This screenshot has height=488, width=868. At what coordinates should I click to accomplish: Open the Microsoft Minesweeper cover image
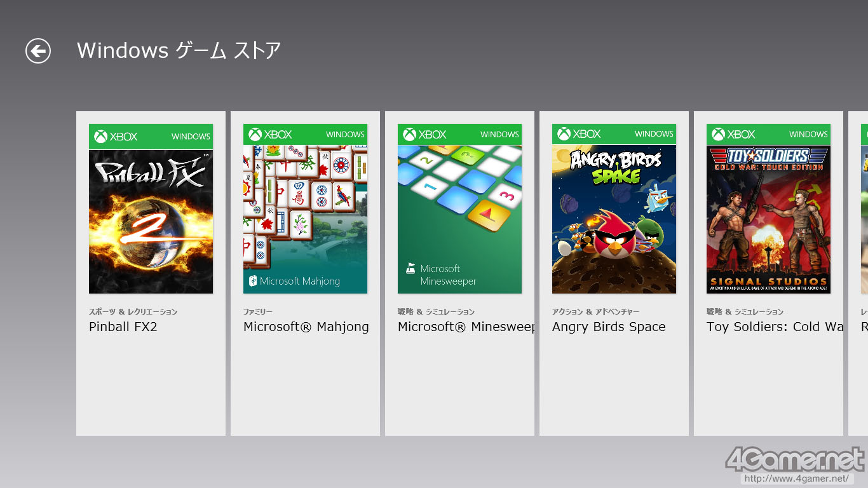pos(459,208)
